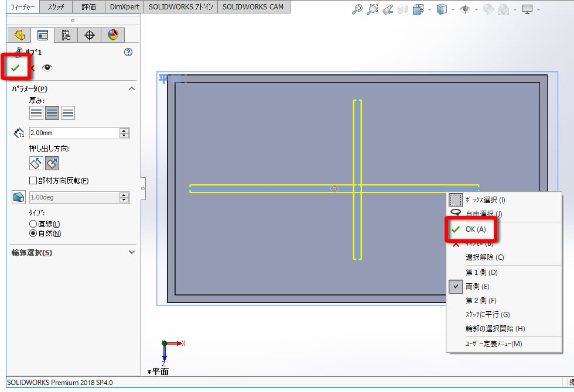Switch to the フィーチャー tab

point(23,6)
